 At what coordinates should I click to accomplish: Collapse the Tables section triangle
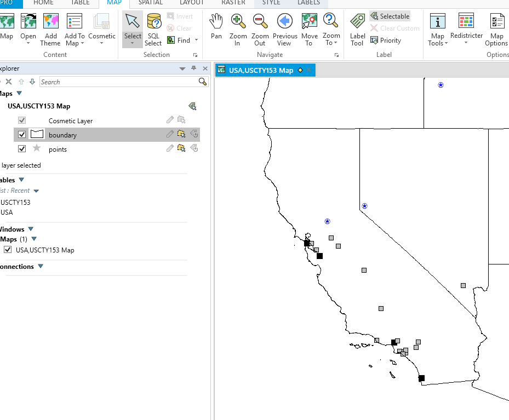click(x=21, y=180)
